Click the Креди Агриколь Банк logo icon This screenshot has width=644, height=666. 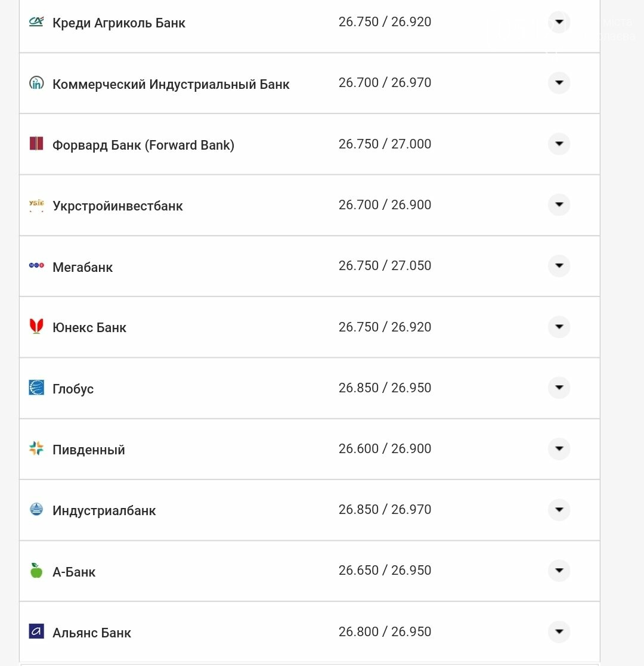click(36, 21)
